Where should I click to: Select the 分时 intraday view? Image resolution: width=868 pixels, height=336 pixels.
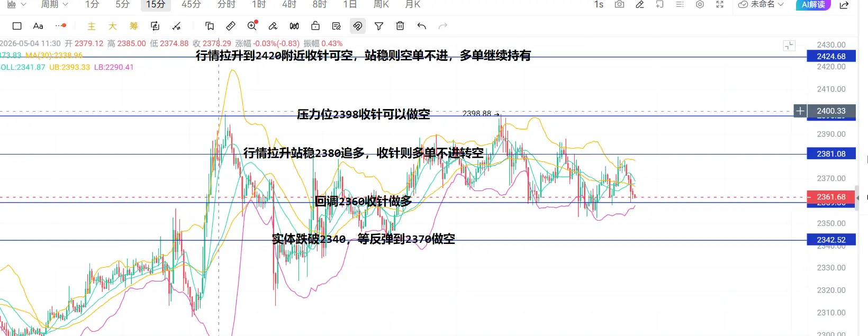[x=226, y=4]
